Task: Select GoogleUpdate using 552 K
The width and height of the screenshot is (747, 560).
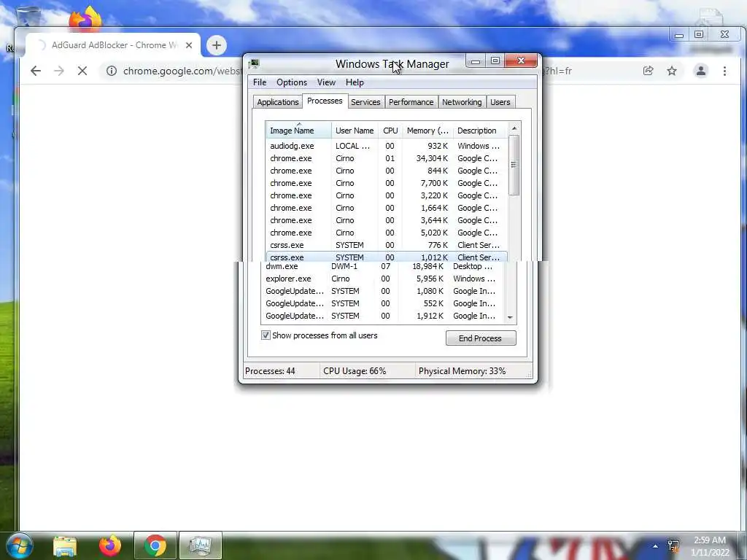Action: [382, 303]
